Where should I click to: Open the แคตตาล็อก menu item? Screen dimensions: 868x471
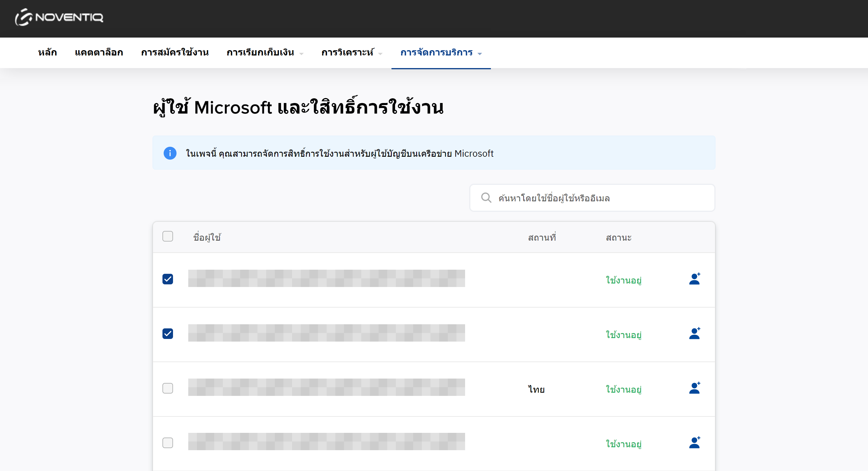(x=99, y=53)
